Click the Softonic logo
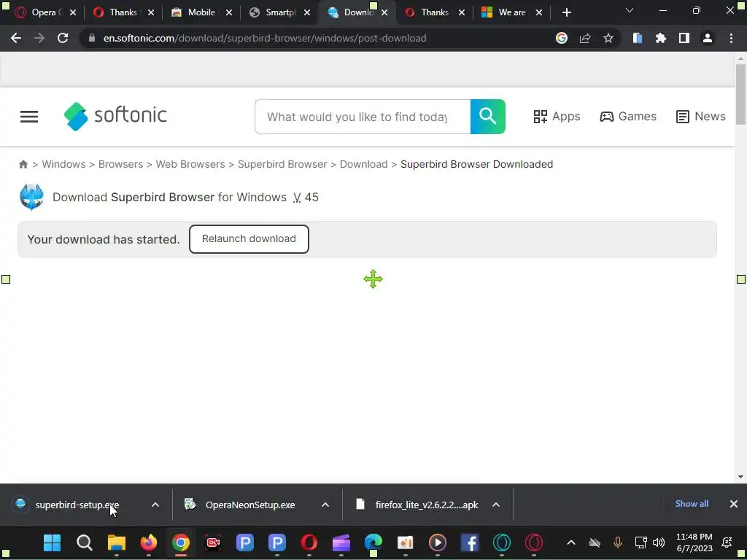This screenshot has width=747, height=560. [115, 116]
